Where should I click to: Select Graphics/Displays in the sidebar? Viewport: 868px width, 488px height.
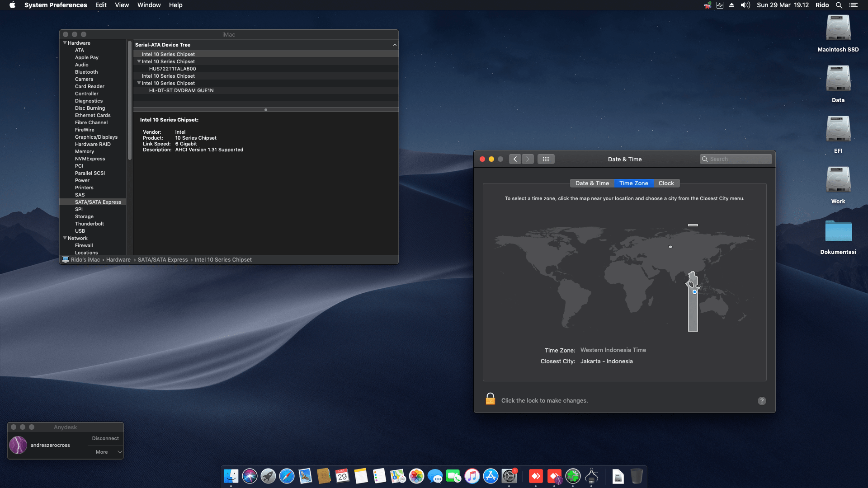(96, 137)
